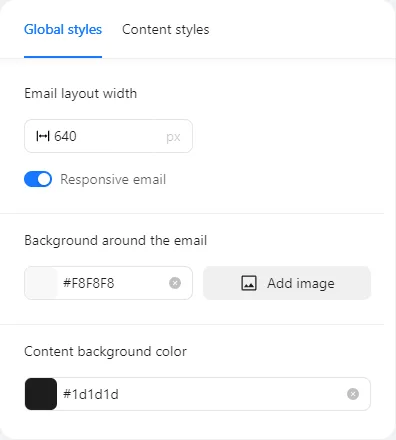This screenshot has width=396, height=440.
Task: Click the Background around the email heading
Action: 116,240
